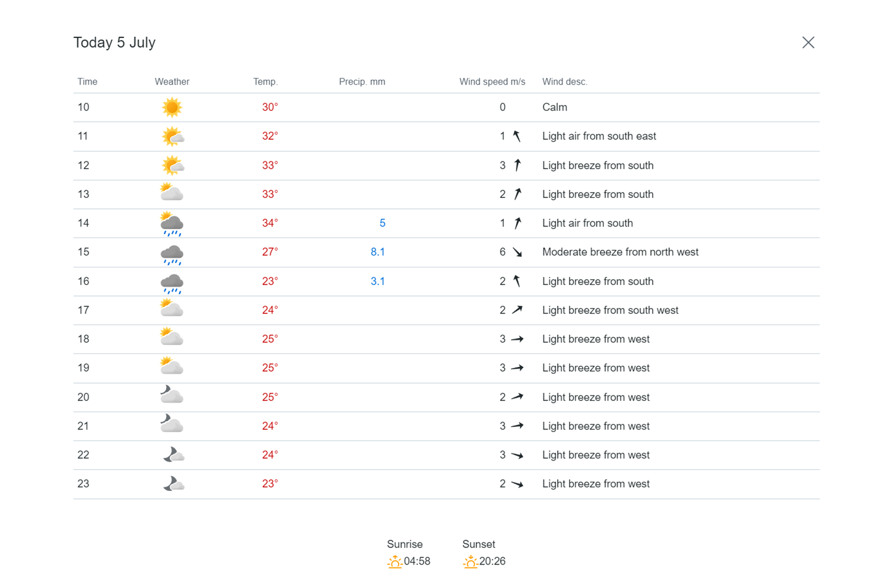Click the Precip. mm column header
Viewport: 891px width, 588px height.
pos(362,82)
